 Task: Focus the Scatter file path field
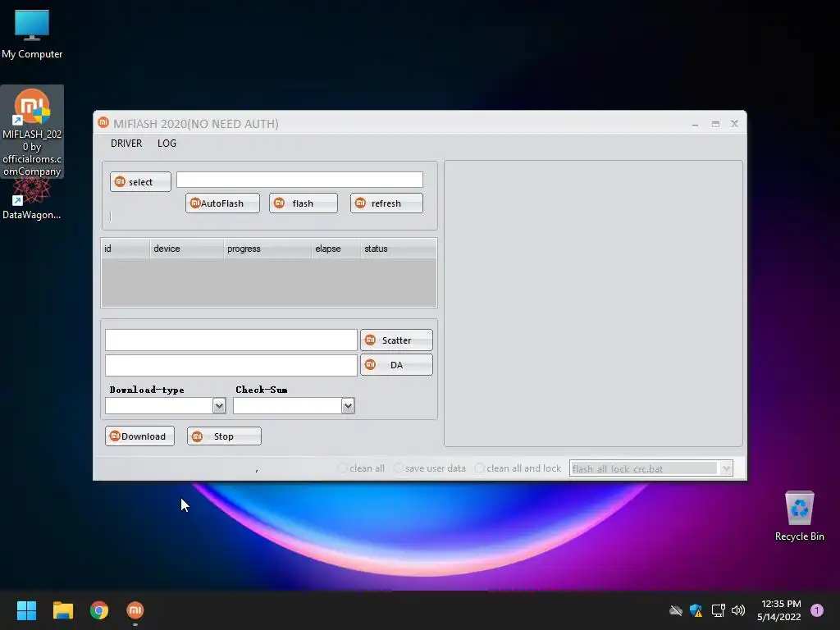click(231, 340)
